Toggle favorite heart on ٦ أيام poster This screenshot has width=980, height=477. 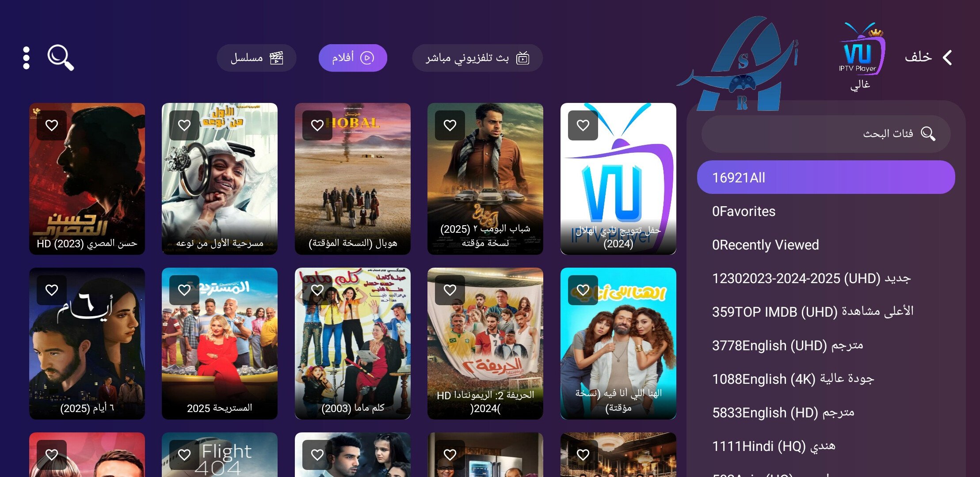click(52, 290)
